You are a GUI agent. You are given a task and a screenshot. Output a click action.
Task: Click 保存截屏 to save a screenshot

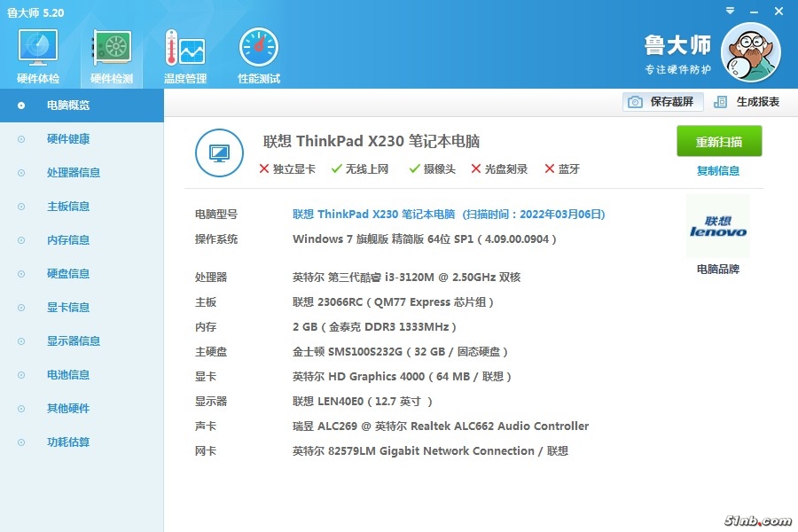(x=663, y=102)
